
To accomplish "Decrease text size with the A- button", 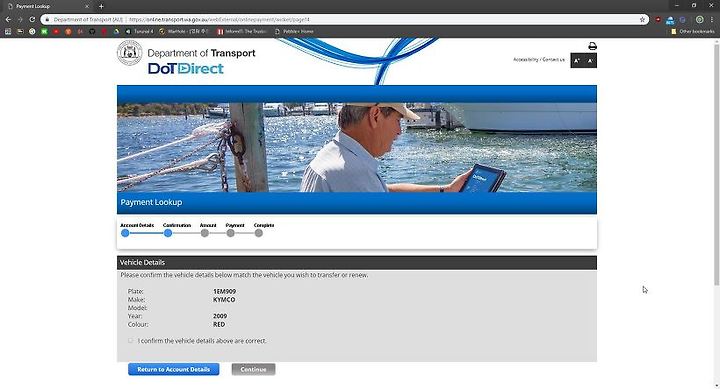I will 591,61.
